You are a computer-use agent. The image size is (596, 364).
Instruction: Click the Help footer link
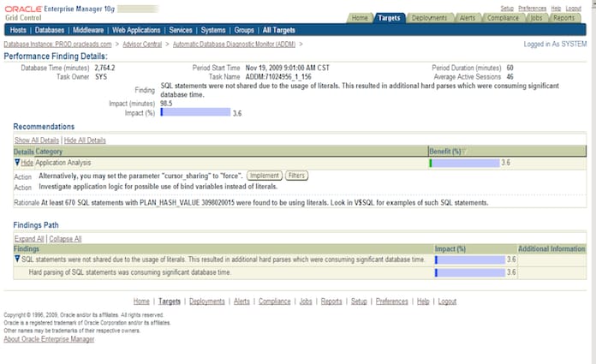[423, 301]
